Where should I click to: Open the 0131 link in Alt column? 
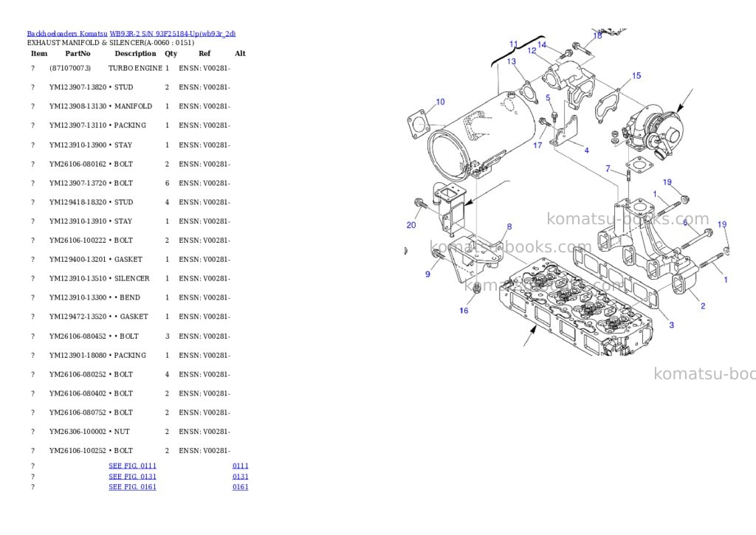click(240, 476)
